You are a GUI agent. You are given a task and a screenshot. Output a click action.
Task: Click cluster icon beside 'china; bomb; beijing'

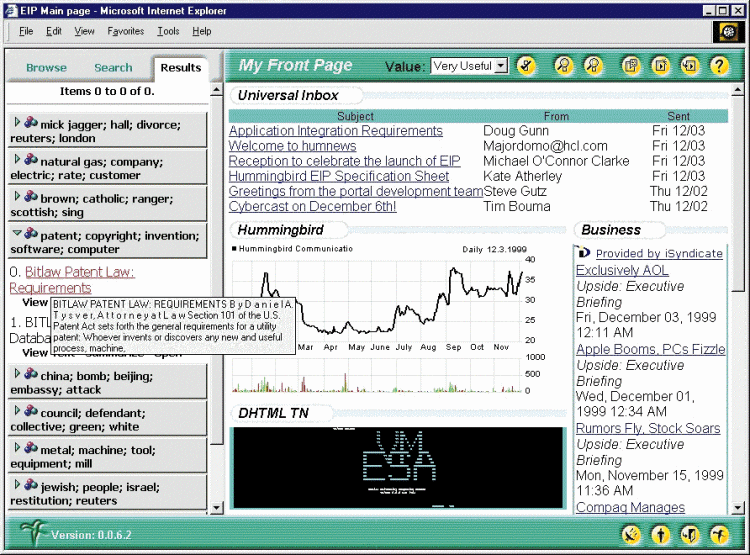pos(31,374)
